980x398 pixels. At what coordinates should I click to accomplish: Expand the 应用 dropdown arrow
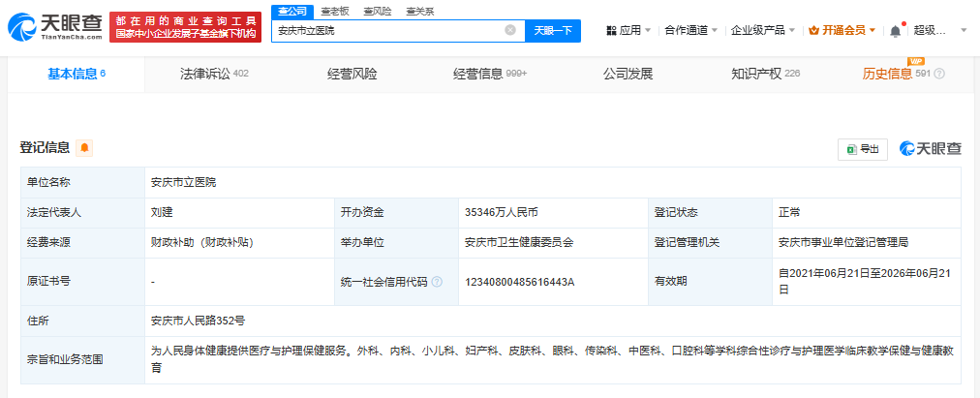648,30
